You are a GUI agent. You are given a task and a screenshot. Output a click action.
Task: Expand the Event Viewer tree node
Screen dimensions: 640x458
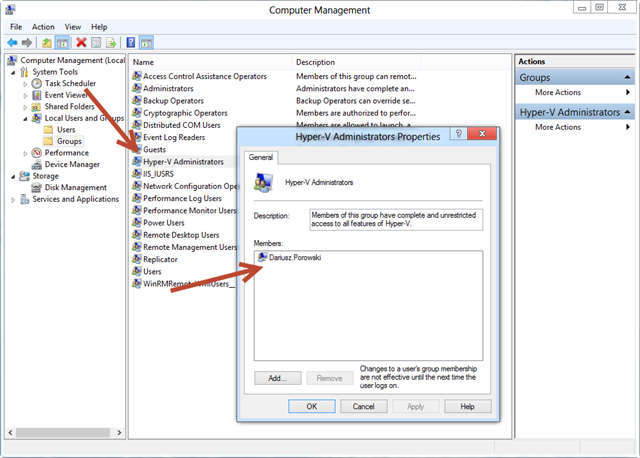pos(25,96)
